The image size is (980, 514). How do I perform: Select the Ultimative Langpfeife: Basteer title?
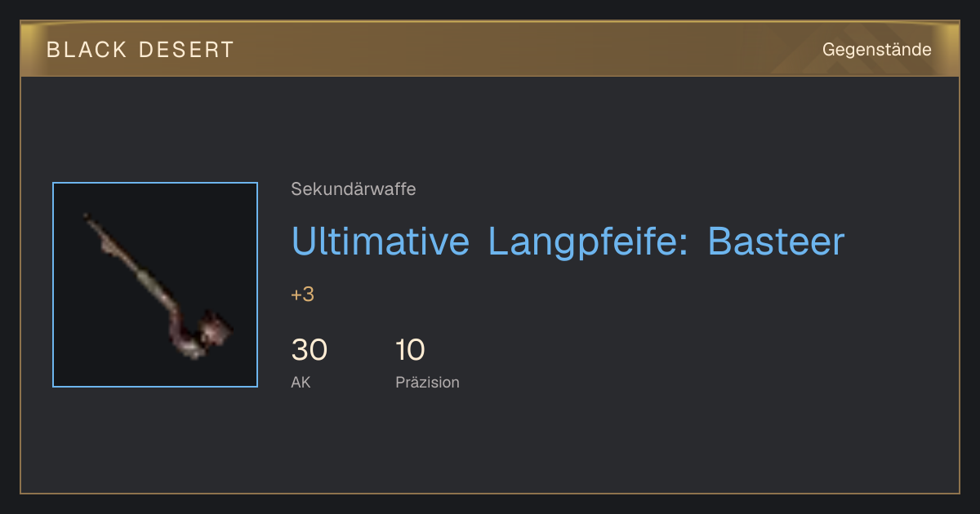point(568,241)
